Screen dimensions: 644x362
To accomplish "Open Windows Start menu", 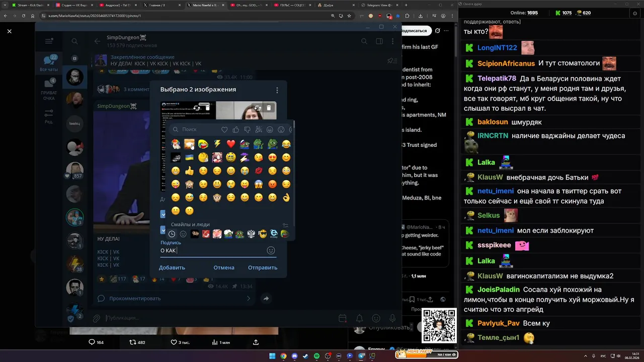I will pyautogui.click(x=272, y=356).
